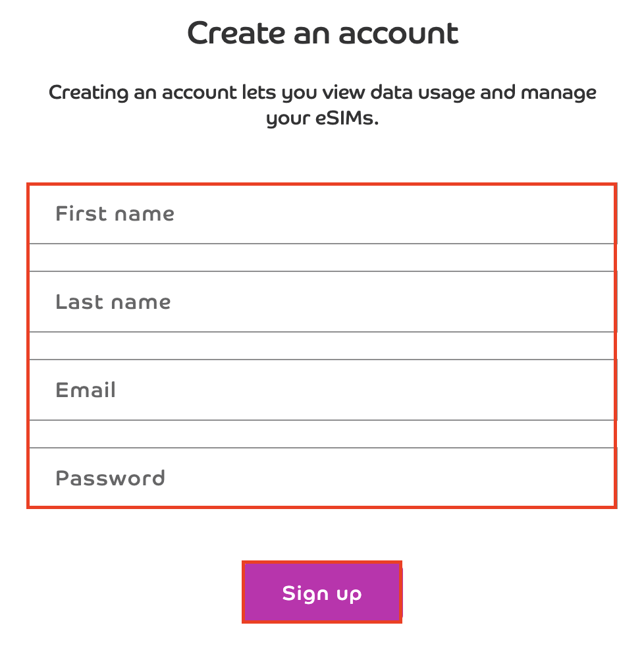Submit the form with Sign up
644x648 pixels.
[322, 593]
